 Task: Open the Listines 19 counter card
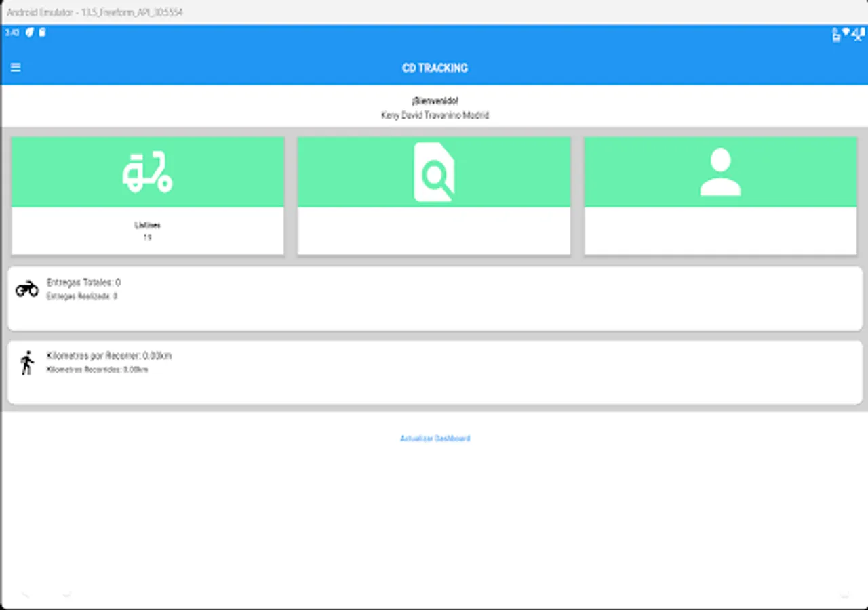(148, 231)
